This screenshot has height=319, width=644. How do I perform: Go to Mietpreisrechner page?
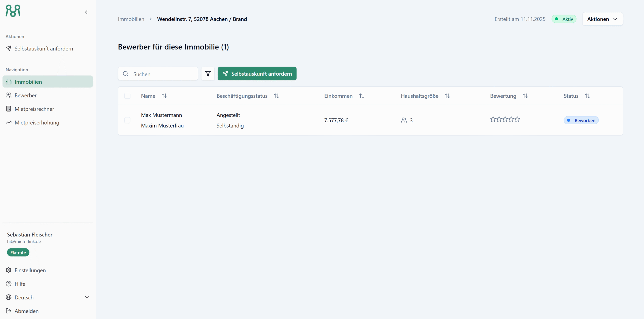pyautogui.click(x=34, y=109)
